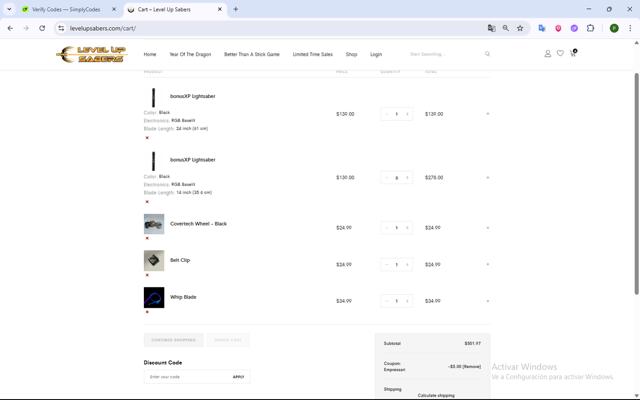The height and width of the screenshot is (400, 640).
Task: Go back with the browser back arrow
Action: 10,28
